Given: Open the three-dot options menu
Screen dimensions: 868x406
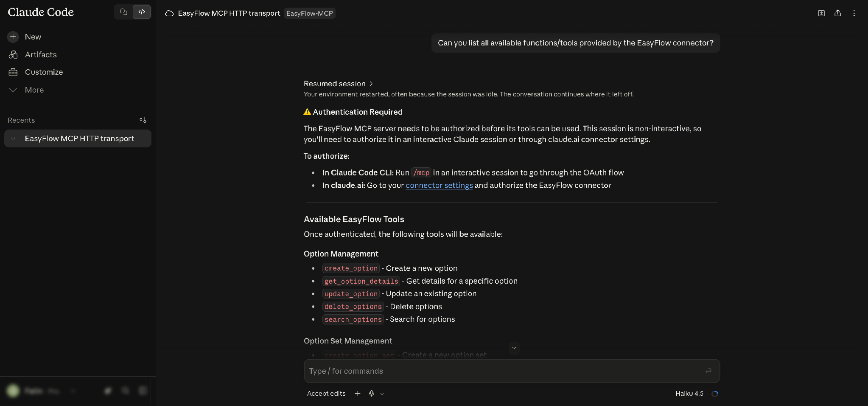Looking at the screenshot, I should [854, 13].
